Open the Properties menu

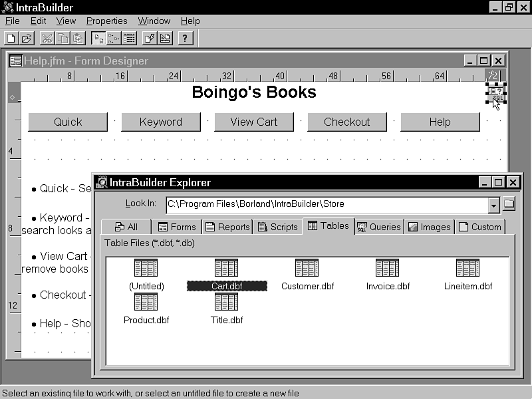pos(106,21)
